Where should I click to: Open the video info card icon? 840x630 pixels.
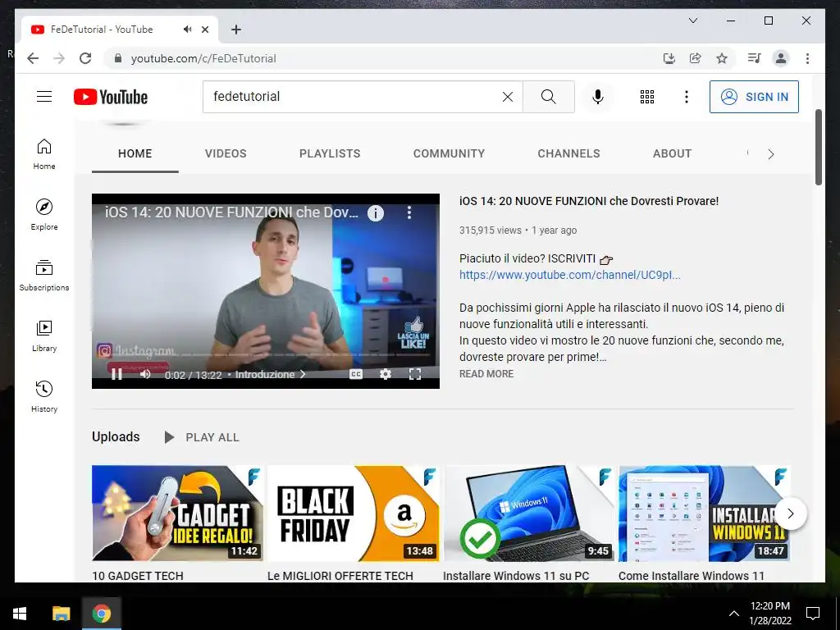point(376,213)
